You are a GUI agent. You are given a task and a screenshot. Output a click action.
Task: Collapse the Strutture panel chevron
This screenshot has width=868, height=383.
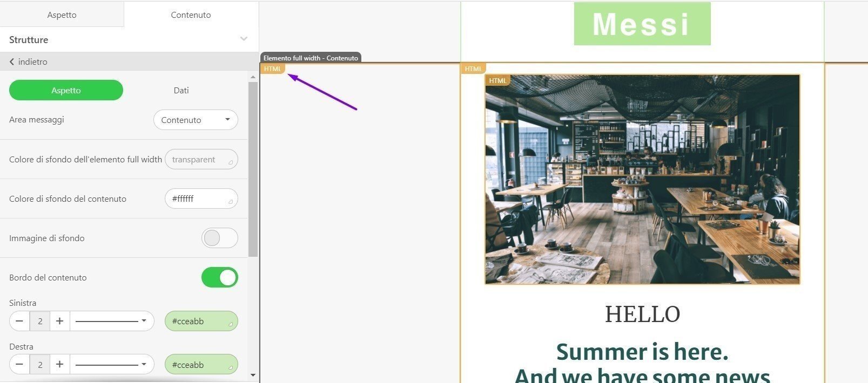click(x=244, y=39)
